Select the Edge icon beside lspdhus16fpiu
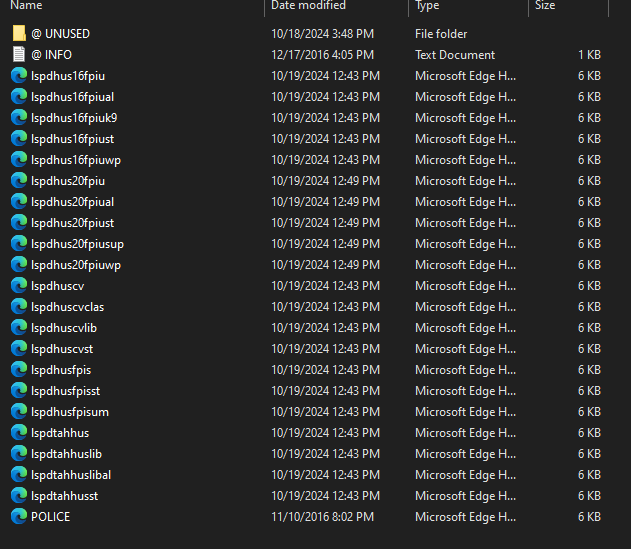Viewport: 631px width, 549px height. tap(19, 76)
